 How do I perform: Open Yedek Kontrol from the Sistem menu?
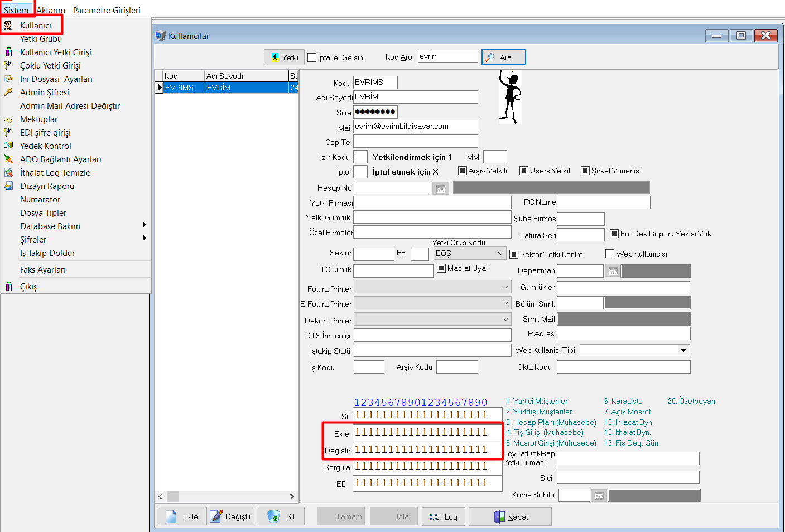[45, 146]
